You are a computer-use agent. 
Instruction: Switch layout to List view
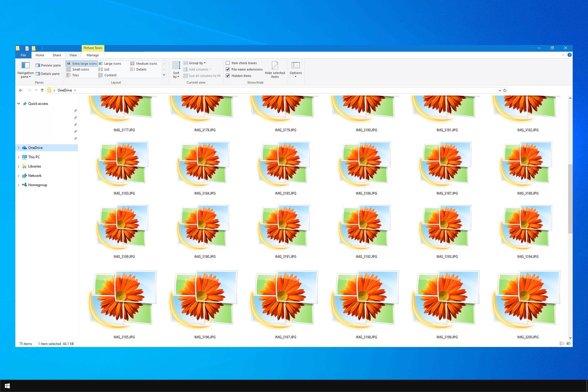[104, 69]
